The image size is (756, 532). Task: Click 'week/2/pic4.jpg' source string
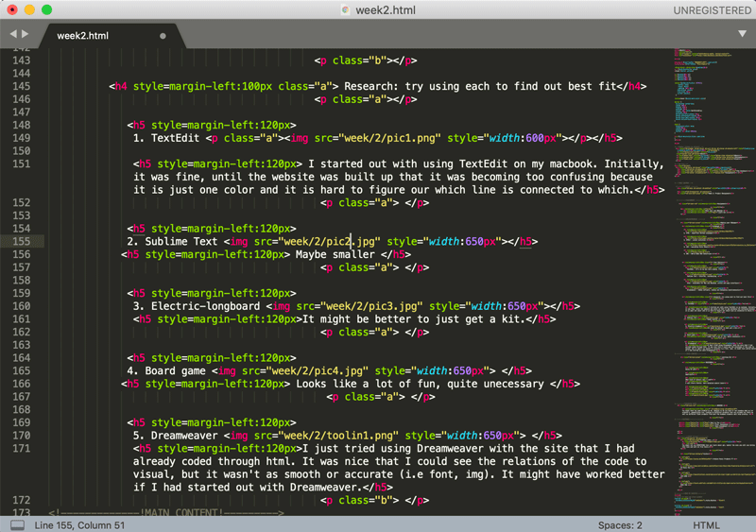click(318, 371)
